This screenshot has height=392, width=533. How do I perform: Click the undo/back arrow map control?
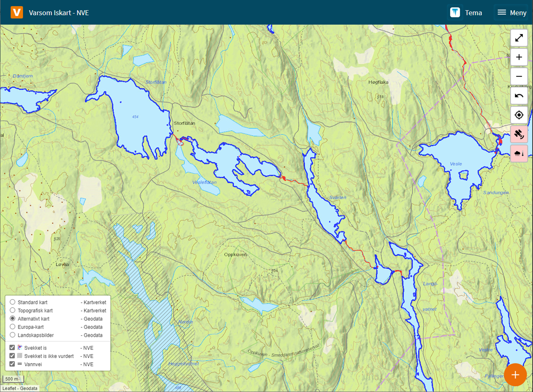coord(519,96)
